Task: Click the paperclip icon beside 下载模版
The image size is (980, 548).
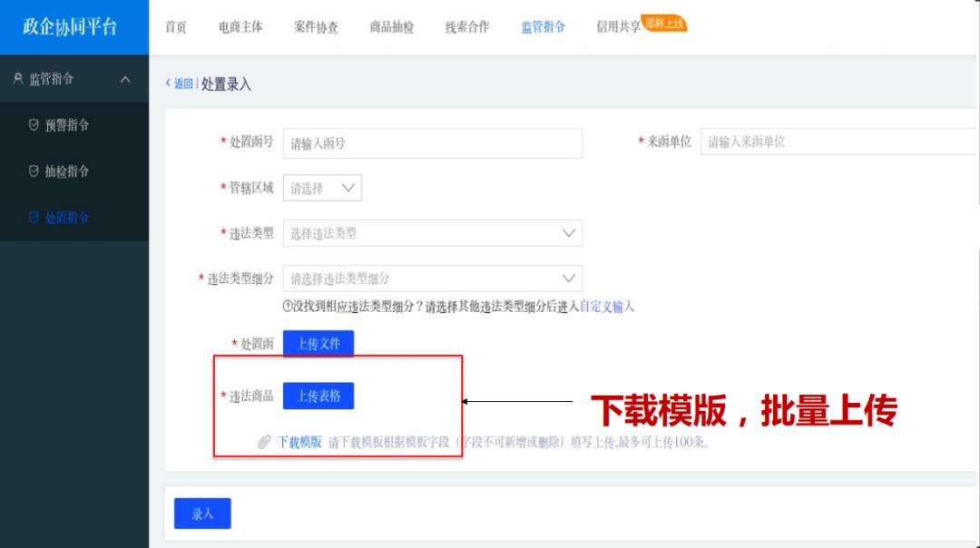Action: (264, 442)
